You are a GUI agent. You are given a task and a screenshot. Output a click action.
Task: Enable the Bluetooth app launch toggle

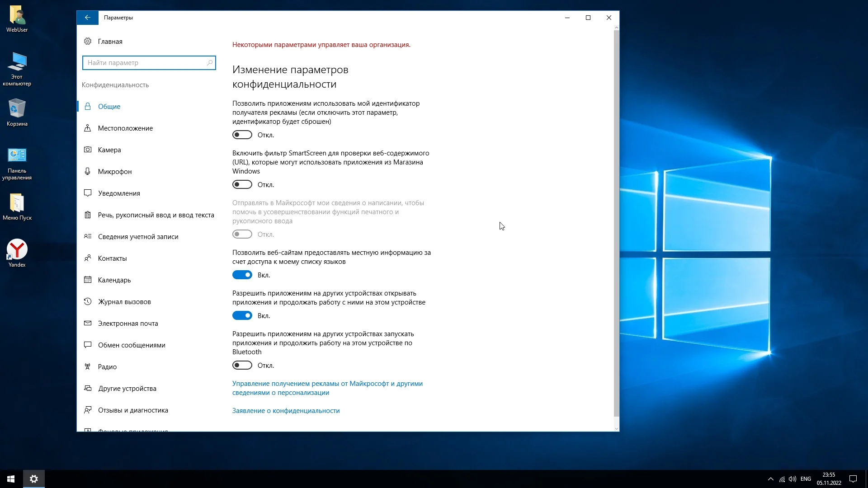(242, 365)
